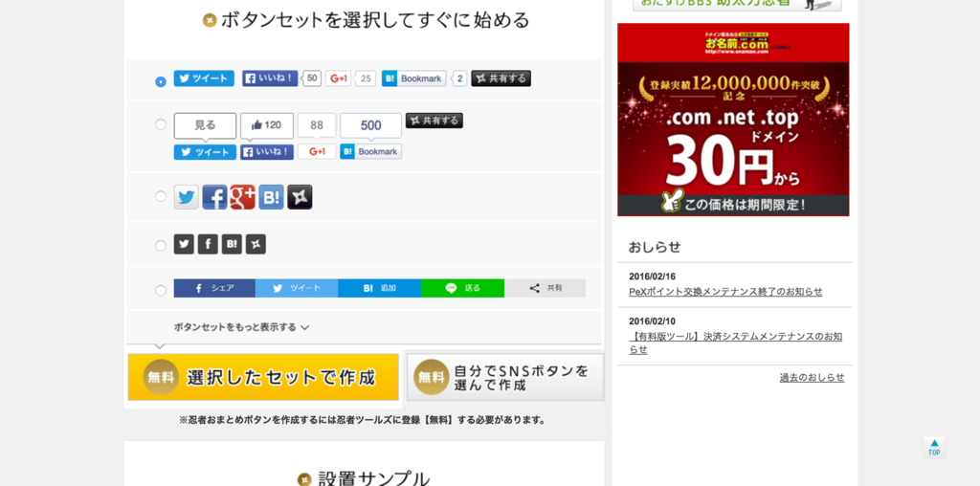Screen dimensions: 980x486
Task: Click the Facebook いいね! button in first set
Action: coord(270,78)
